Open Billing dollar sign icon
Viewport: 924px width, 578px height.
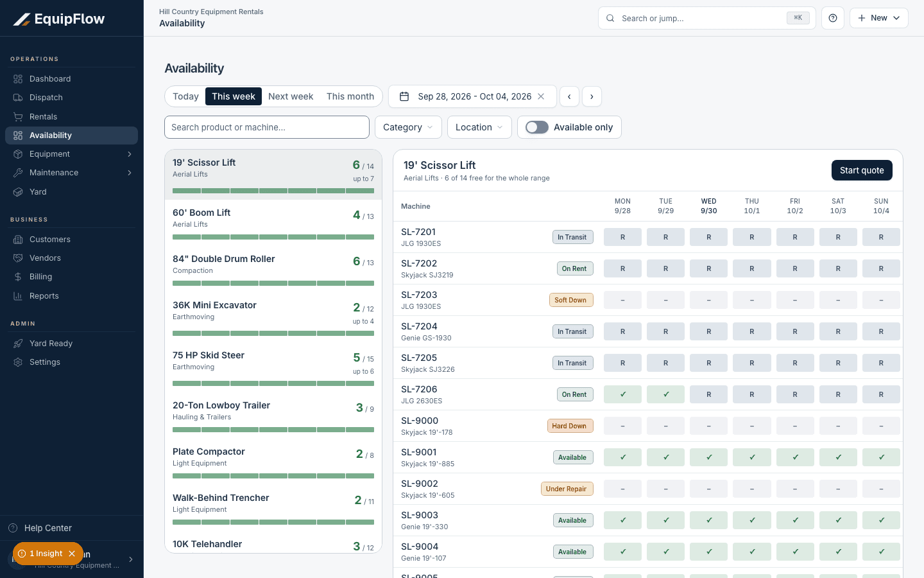(18, 277)
